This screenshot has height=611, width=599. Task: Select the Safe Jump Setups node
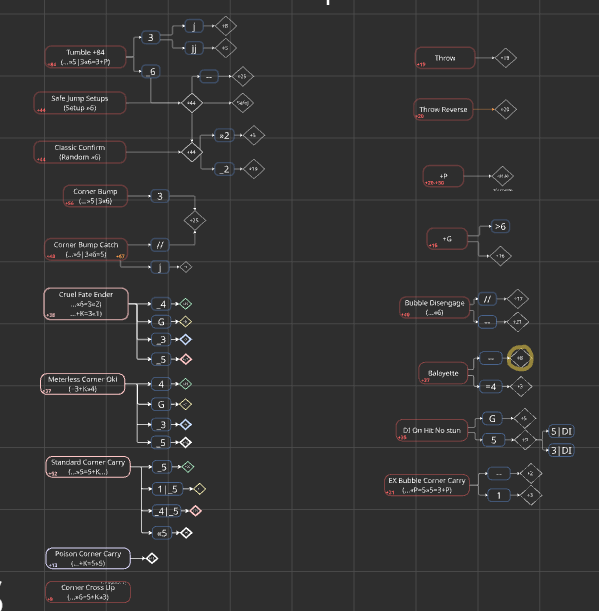(x=80, y=103)
